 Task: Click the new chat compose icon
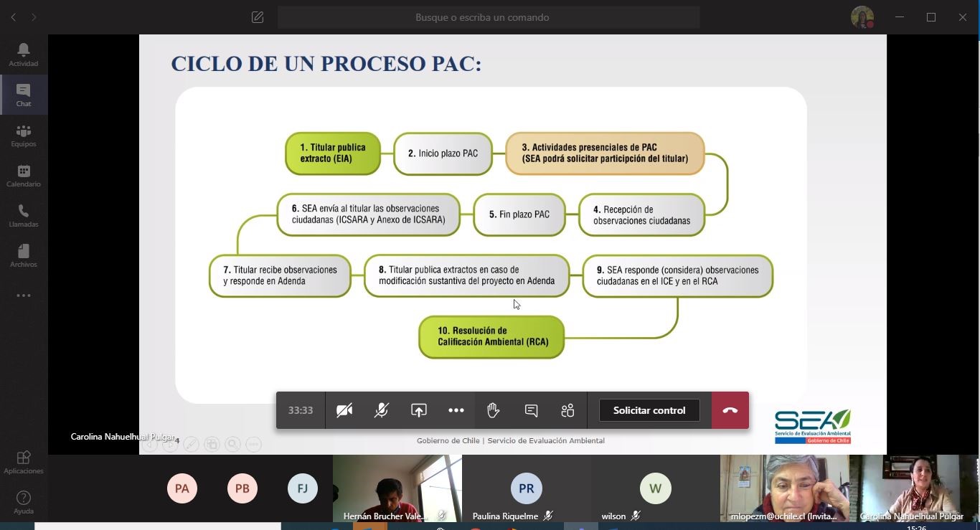point(258,17)
